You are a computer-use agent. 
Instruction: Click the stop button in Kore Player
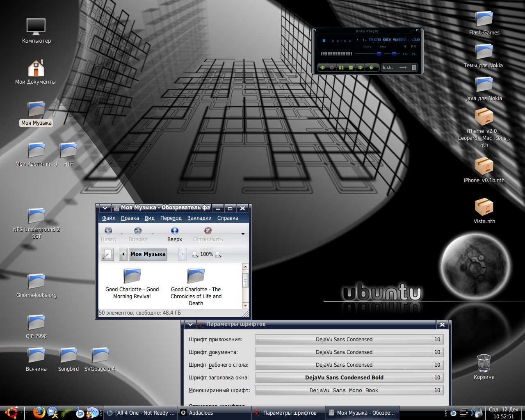[x=351, y=67]
